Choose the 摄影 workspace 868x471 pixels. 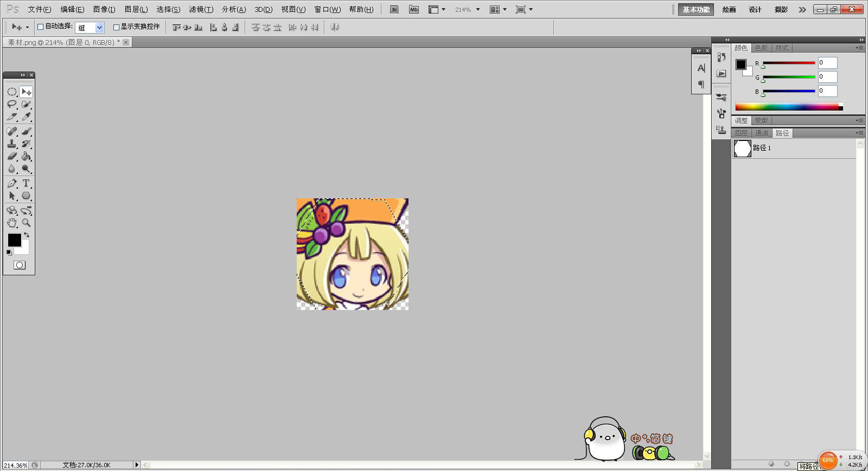[781, 10]
